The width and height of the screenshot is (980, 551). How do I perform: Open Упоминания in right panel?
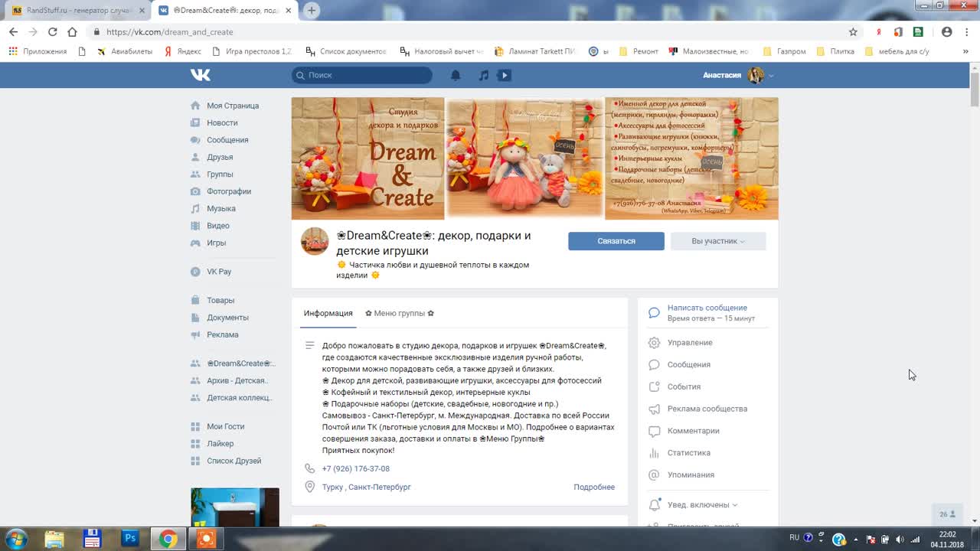point(691,475)
